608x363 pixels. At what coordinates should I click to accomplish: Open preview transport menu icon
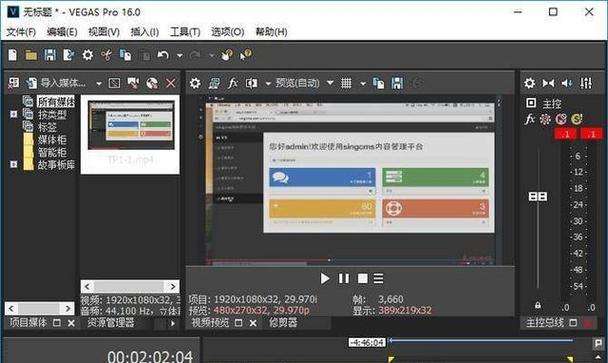[378, 278]
